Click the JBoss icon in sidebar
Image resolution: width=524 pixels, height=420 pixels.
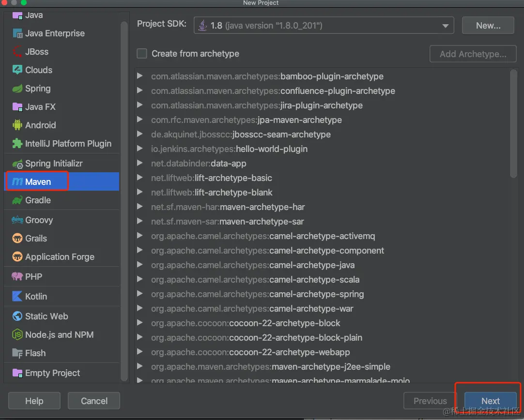pyautogui.click(x=17, y=51)
